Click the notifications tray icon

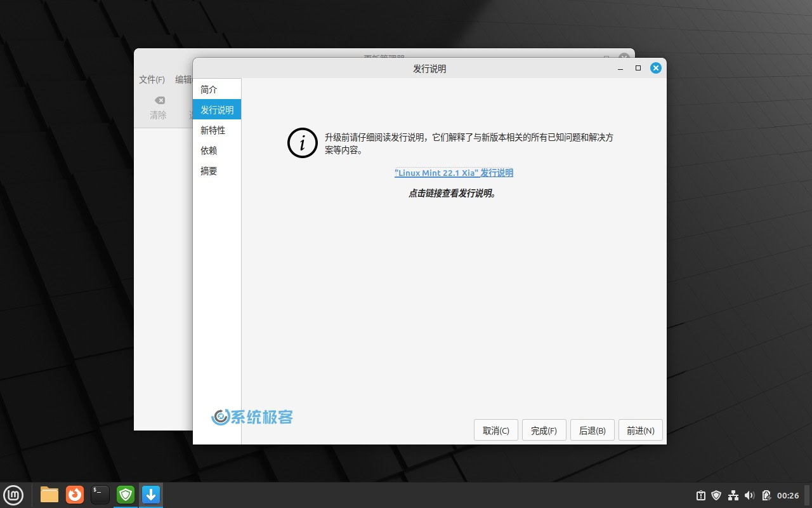700,495
